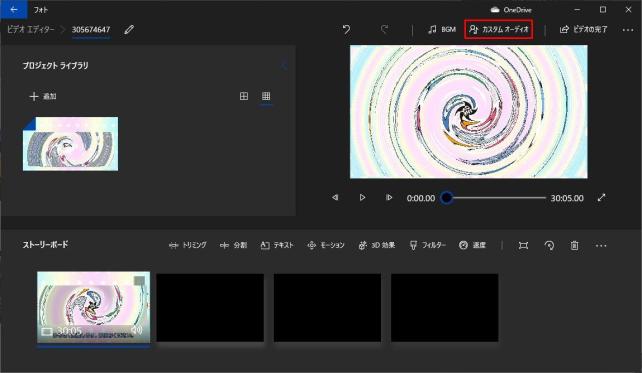Open the OneDrive cloud indicator
642x373 pixels.
point(511,9)
